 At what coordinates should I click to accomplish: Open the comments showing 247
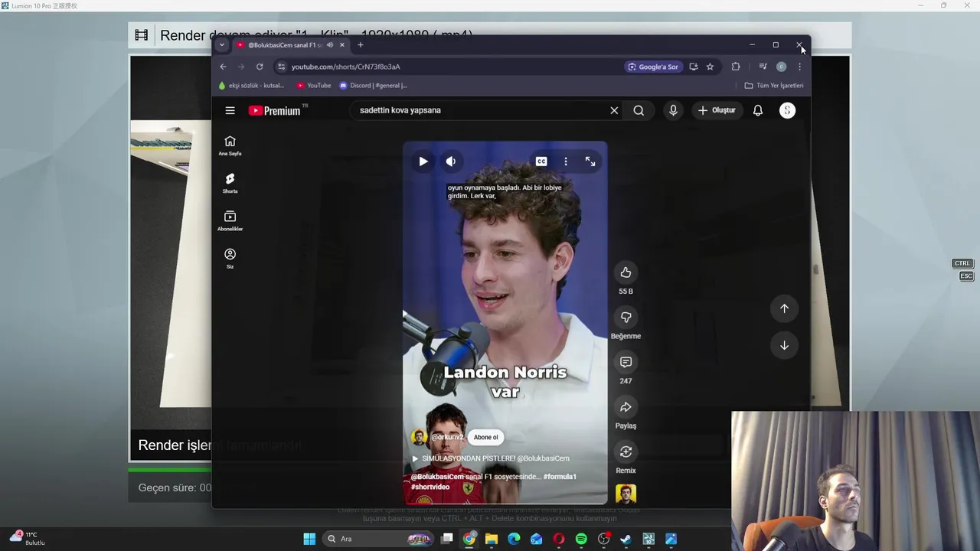pos(626,362)
